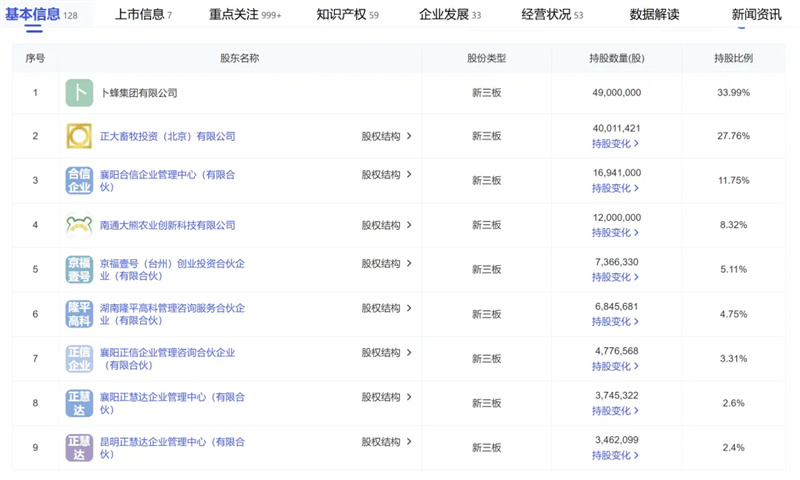Open 南通大熊农业创新科技有限公司 company link
The image size is (800, 480).
coord(168,226)
